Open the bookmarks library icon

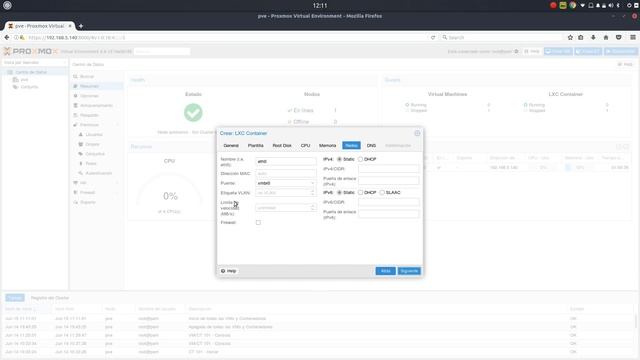[580, 37]
